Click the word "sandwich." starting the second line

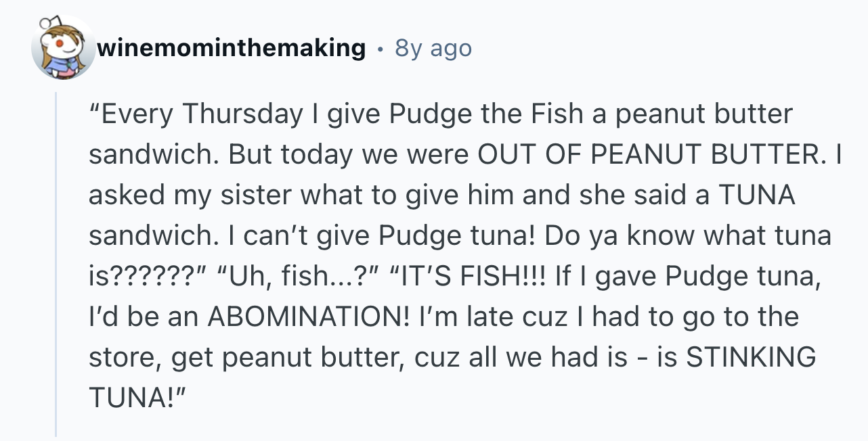pos(150,154)
